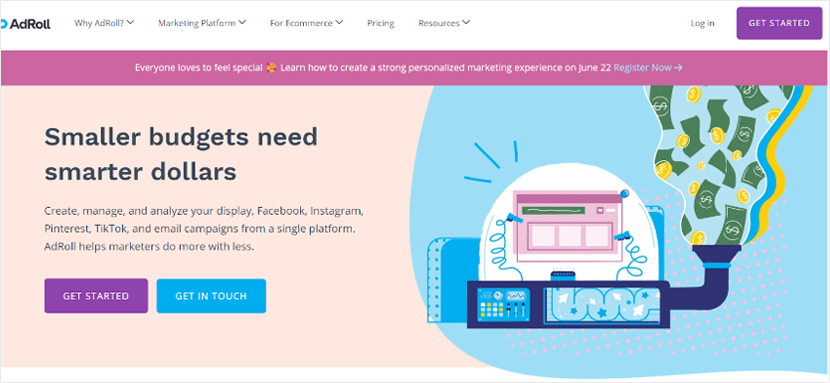Click the header GET STARTED button
Image resolution: width=830 pixels, height=383 pixels.
[779, 23]
